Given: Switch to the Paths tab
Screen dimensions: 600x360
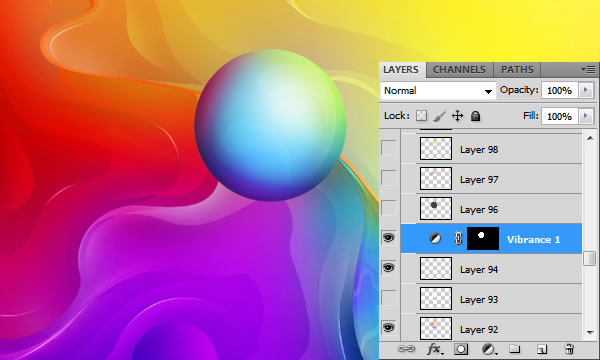Looking at the screenshot, I should pos(517,70).
